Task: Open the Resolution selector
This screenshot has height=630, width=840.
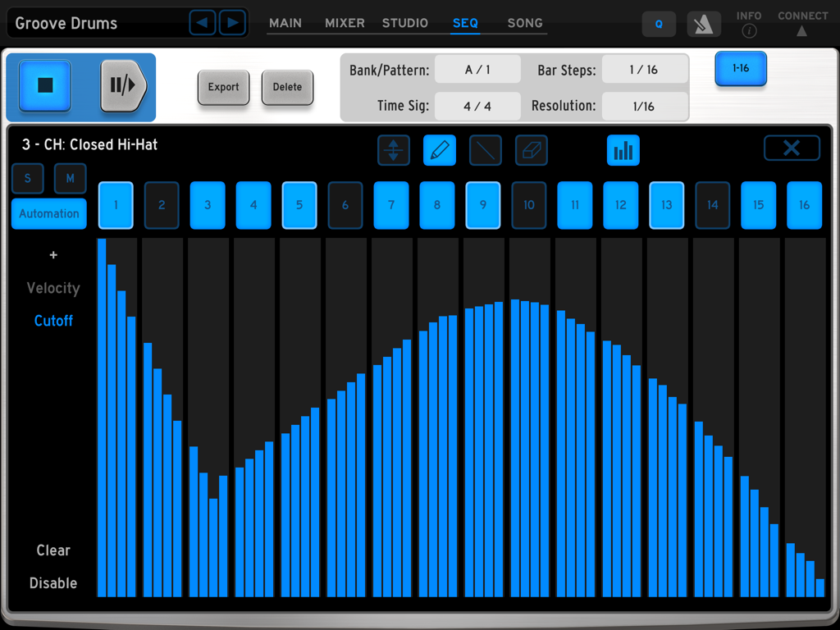Action: (645, 106)
